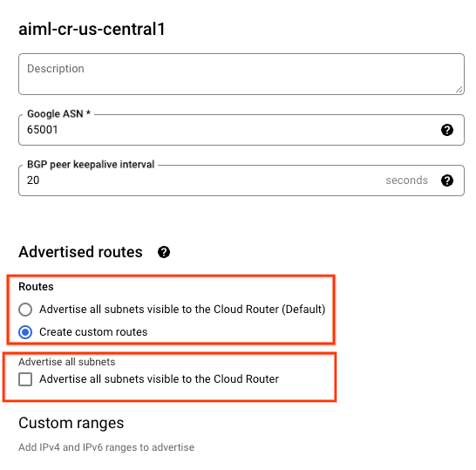Screen dimensions: 476x470
Task: Open help for BGP keepalive interval
Action: (x=447, y=181)
